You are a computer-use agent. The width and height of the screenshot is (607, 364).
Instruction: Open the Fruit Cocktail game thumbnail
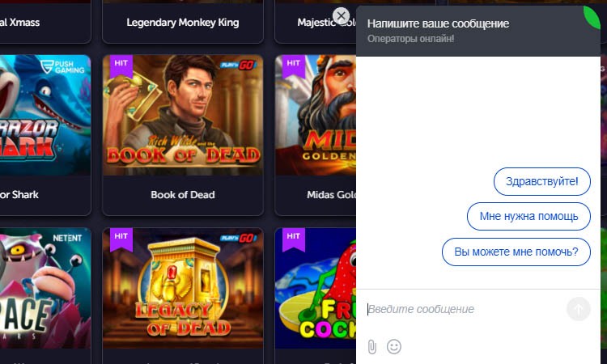[x=316, y=288]
